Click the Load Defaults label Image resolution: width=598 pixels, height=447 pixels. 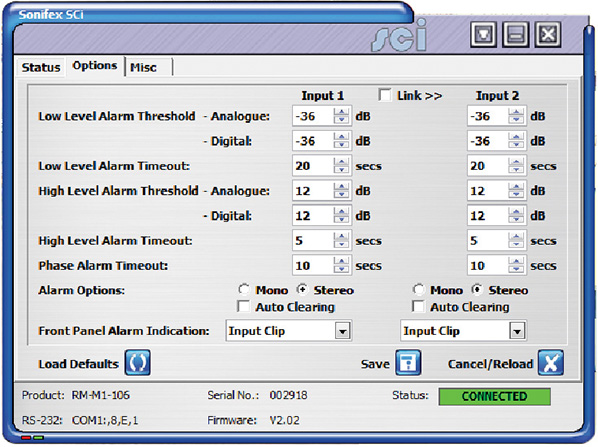[79, 364]
